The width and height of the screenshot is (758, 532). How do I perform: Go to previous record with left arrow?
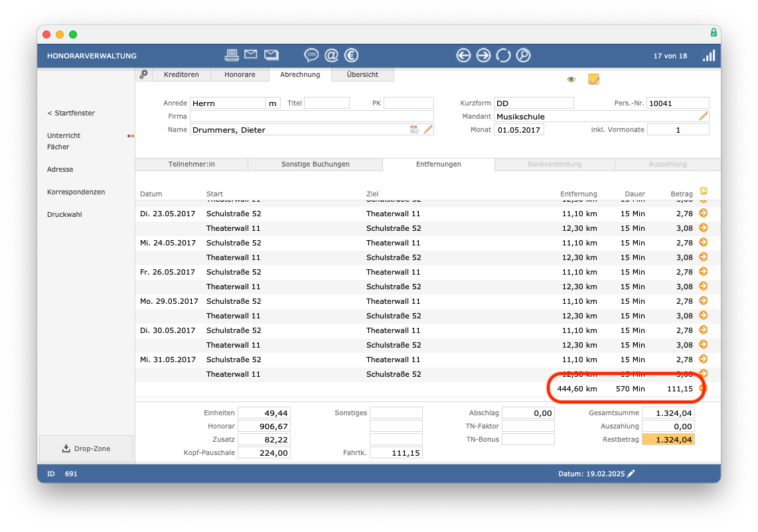pos(463,56)
